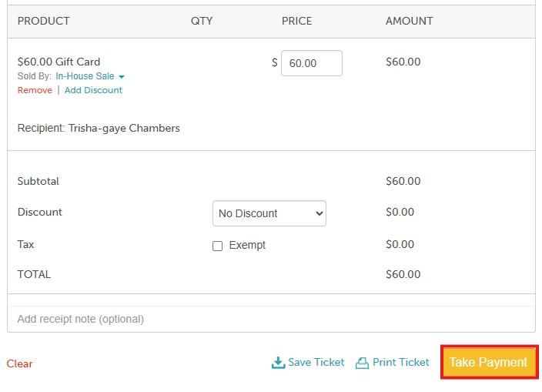The image size is (542, 392).
Task: Click the QTY column header
Action: pyautogui.click(x=202, y=21)
